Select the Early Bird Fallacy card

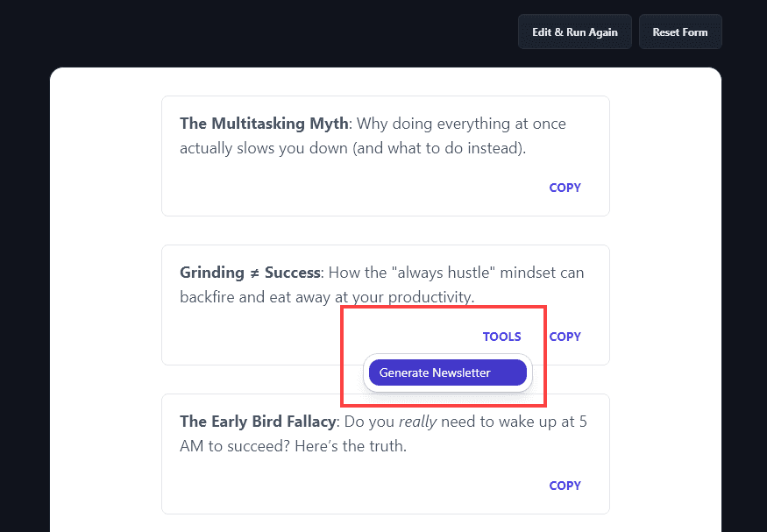point(384,453)
